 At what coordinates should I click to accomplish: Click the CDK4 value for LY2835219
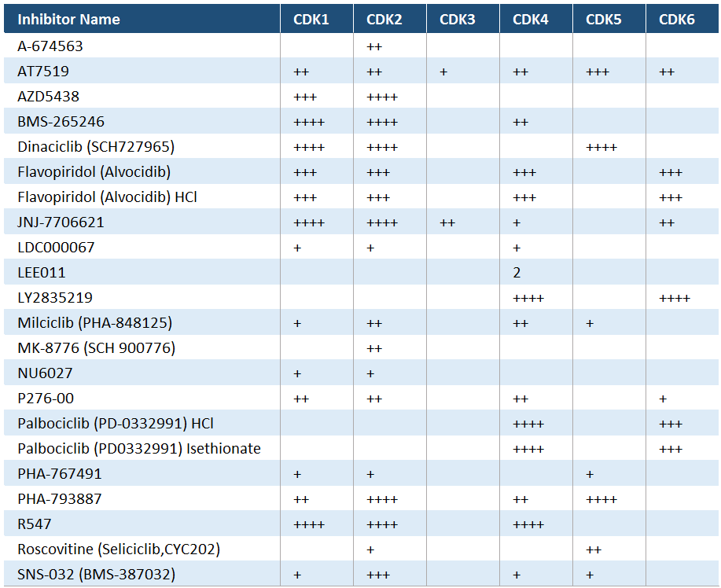pos(528,299)
